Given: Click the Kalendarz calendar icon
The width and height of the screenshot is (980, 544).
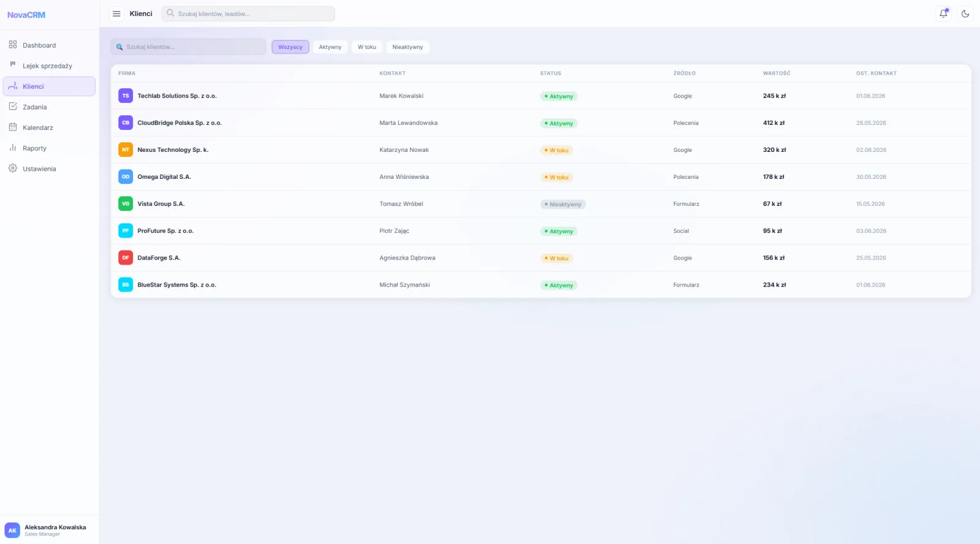Looking at the screenshot, I should [13, 127].
